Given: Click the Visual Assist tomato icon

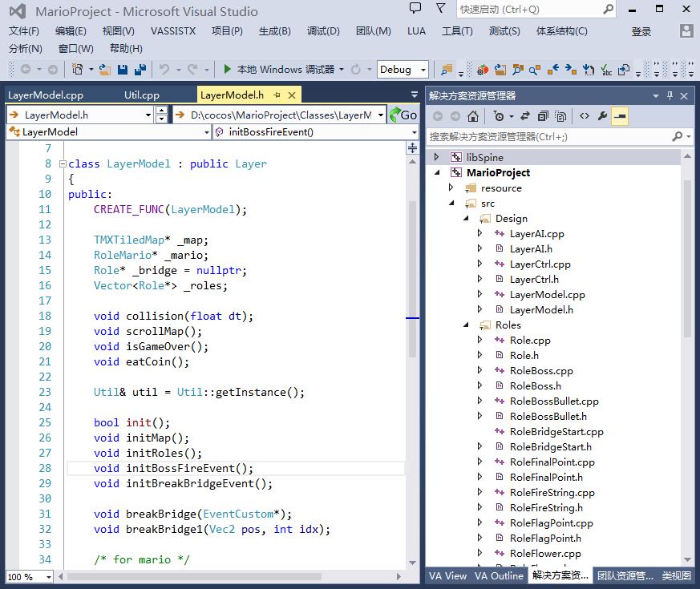Looking at the screenshot, I should point(483,70).
